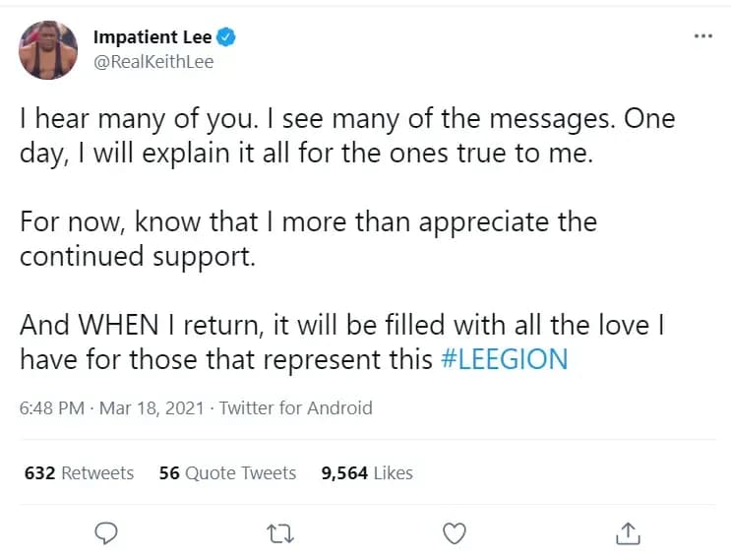
Task: Open the three-dot more options menu
Action: point(702,36)
